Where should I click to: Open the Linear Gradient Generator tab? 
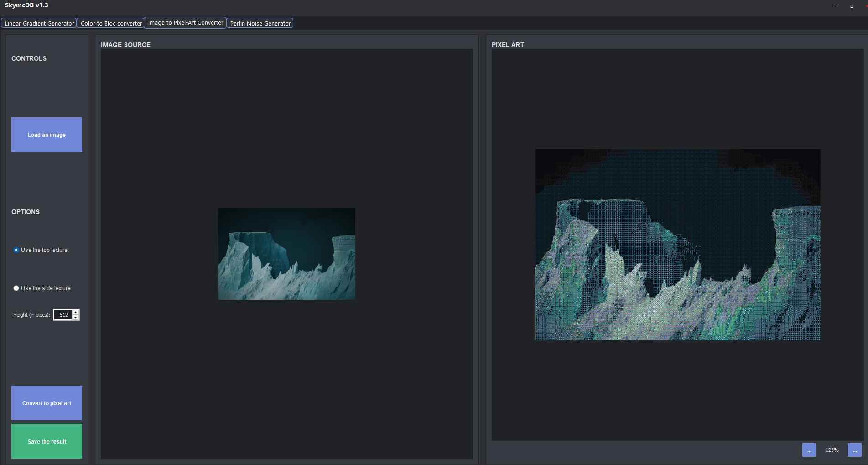coord(39,23)
